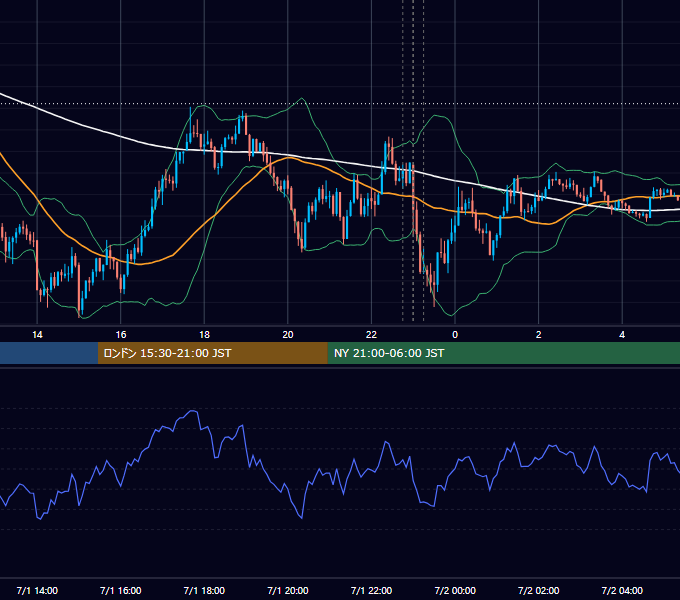Click the 7/2 04:00 time label
The width and height of the screenshot is (680, 600).
point(622,590)
